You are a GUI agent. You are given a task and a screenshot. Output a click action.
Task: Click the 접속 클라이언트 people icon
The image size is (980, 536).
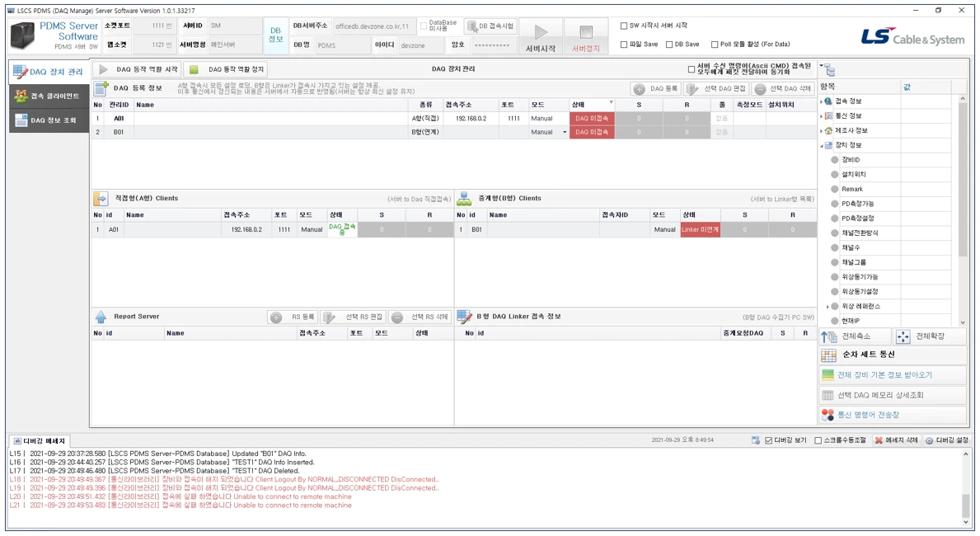pos(21,96)
